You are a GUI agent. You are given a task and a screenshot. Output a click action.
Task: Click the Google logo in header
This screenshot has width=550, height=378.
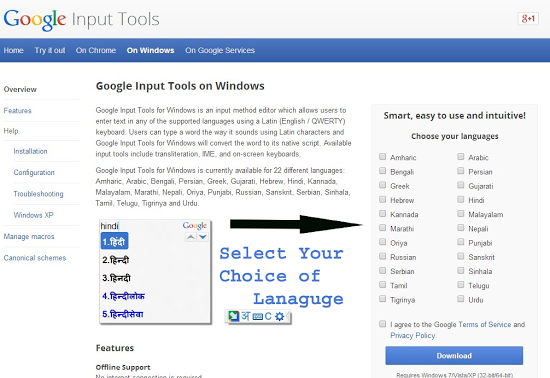click(x=35, y=20)
